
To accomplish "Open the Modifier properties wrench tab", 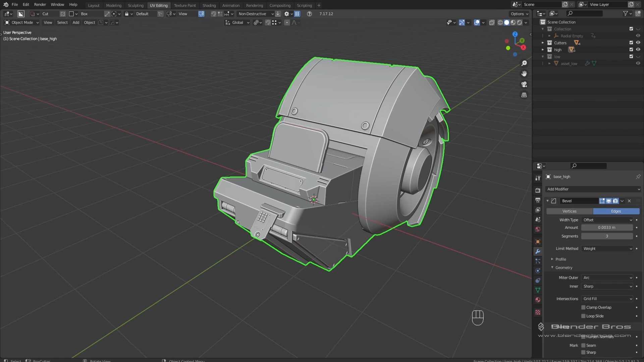I will coord(538,251).
